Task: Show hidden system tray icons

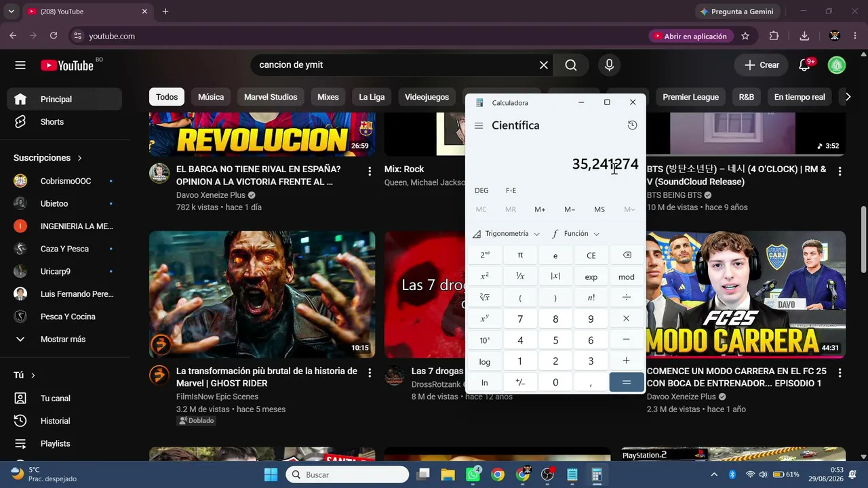Action: pos(713,474)
